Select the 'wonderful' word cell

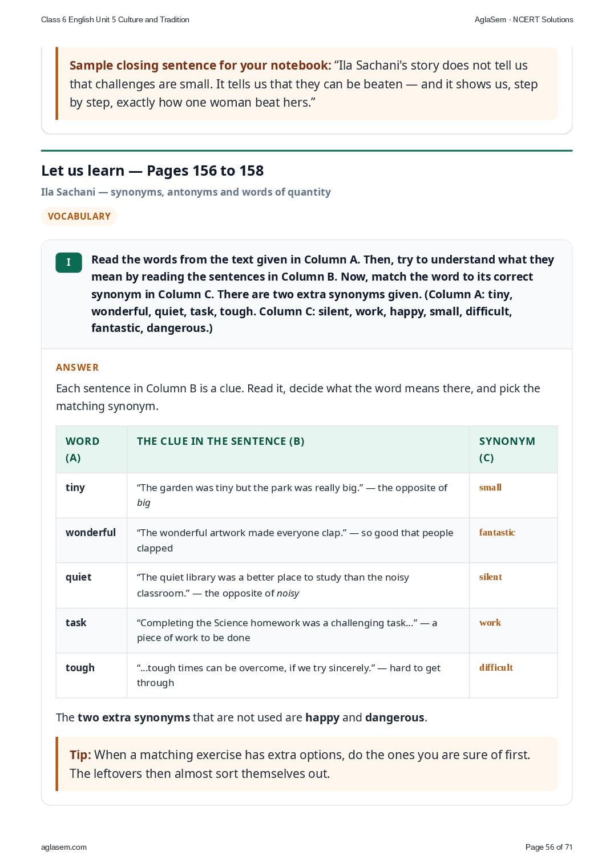(x=91, y=540)
